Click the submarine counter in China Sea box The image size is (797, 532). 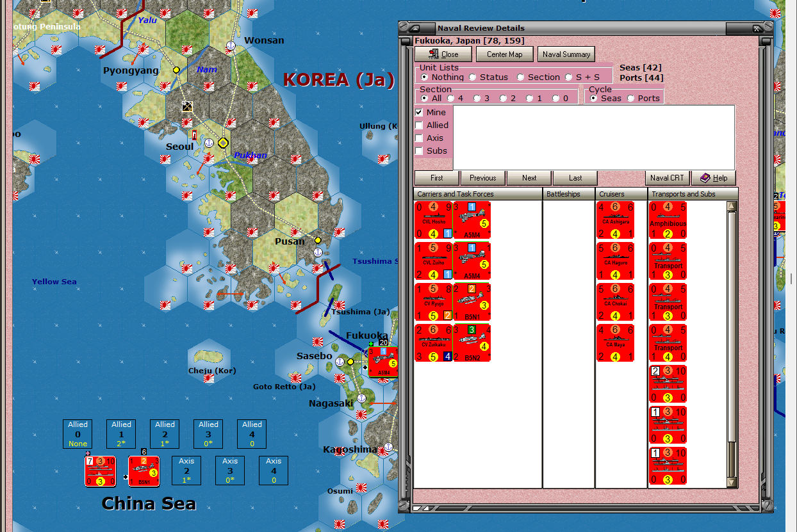pos(101,471)
